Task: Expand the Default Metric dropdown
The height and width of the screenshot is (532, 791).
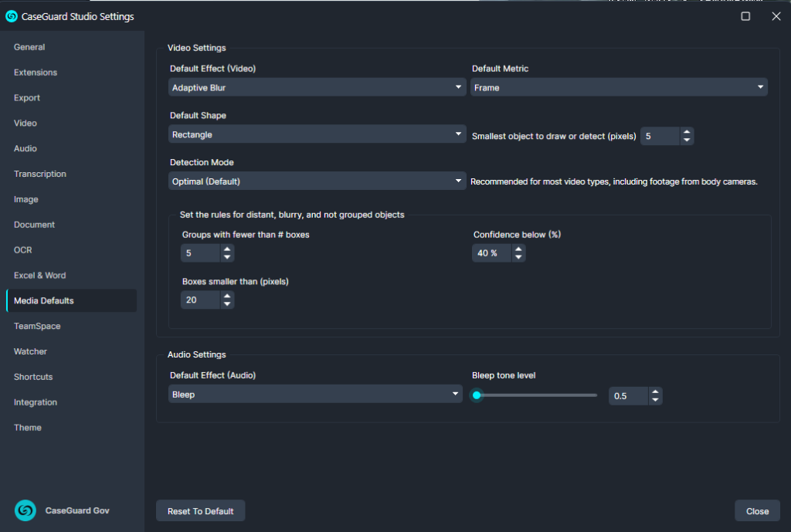Action: 619,87
